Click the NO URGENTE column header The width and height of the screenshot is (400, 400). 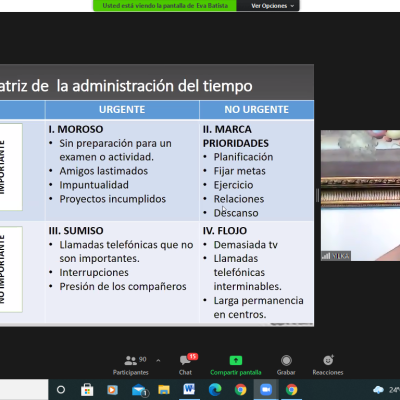(x=256, y=109)
